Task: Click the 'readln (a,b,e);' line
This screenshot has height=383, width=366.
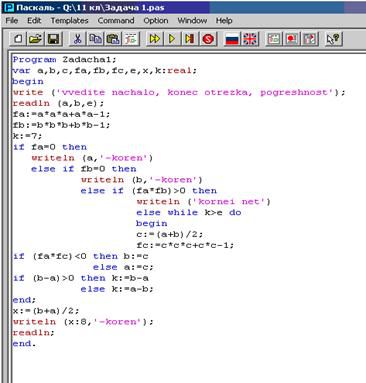Action: pyautogui.click(x=58, y=103)
